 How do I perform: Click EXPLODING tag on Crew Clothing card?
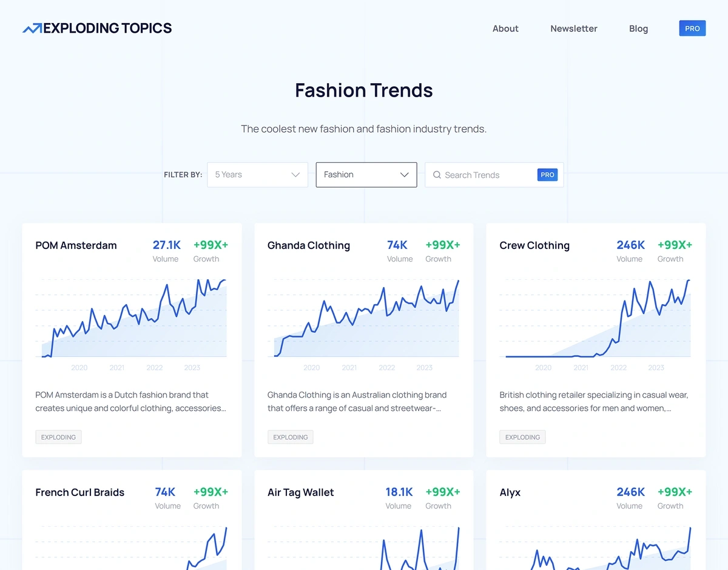[x=522, y=437]
